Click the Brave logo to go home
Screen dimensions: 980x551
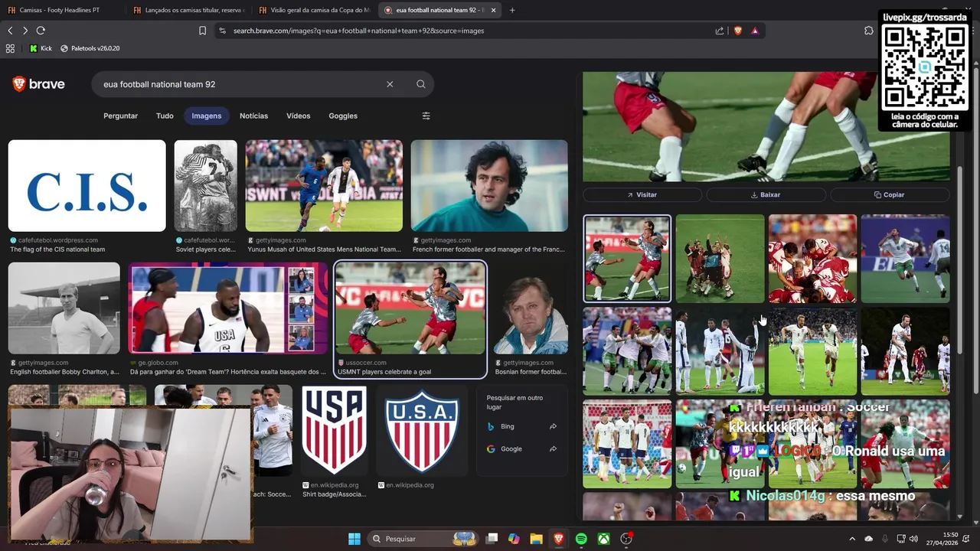(39, 84)
